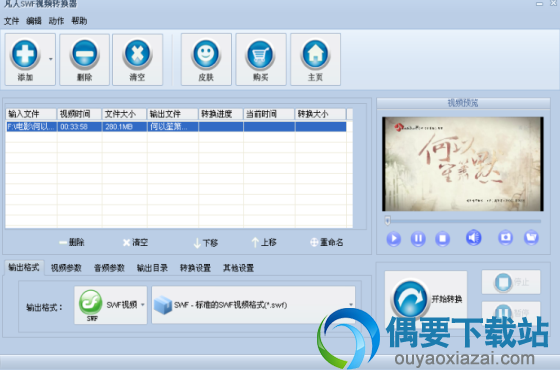
Task: Expand the SWF standard format profile combo box
Action: (254, 305)
